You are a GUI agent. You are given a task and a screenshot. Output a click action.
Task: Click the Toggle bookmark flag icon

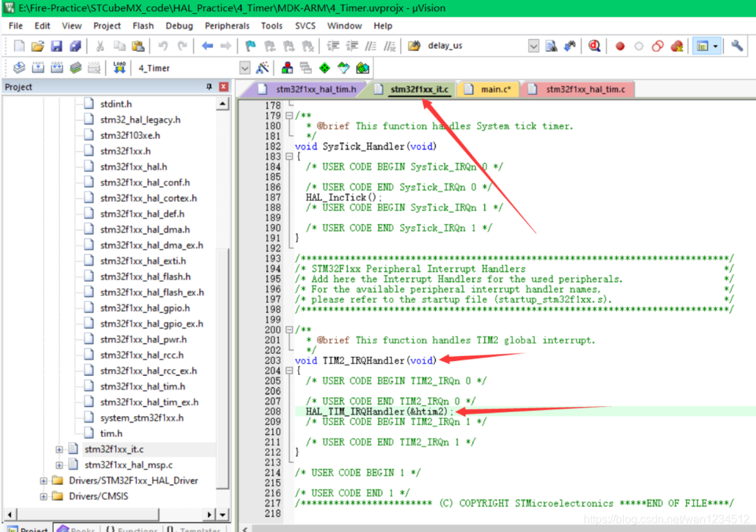pyautogui.click(x=250, y=46)
